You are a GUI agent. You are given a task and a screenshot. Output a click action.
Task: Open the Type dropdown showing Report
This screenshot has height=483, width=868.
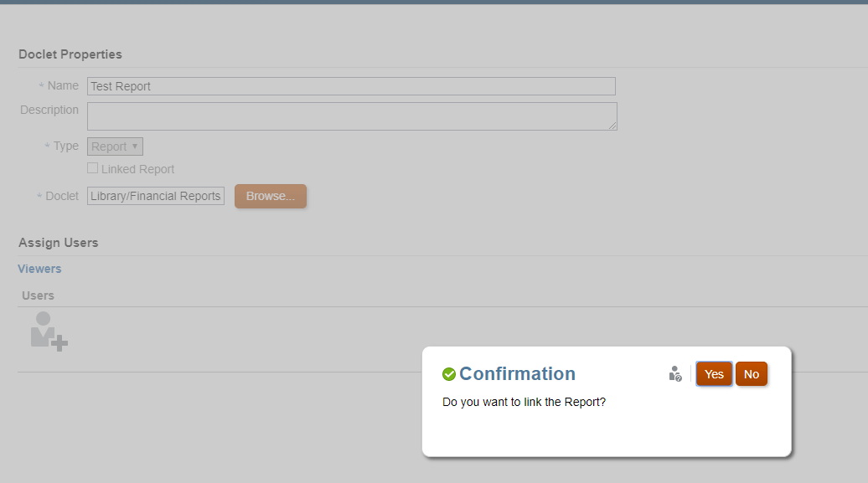pos(115,146)
